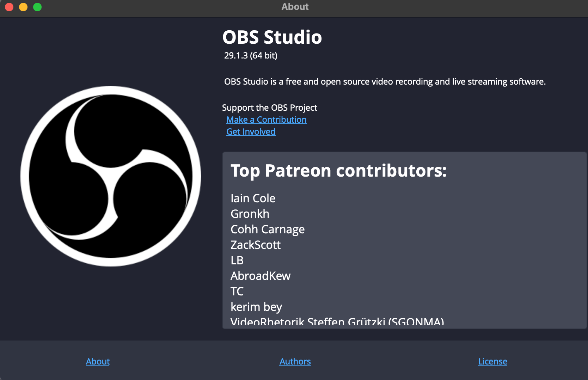The image size is (588, 380).
Task: Select the About page link
Action: coord(98,361)
